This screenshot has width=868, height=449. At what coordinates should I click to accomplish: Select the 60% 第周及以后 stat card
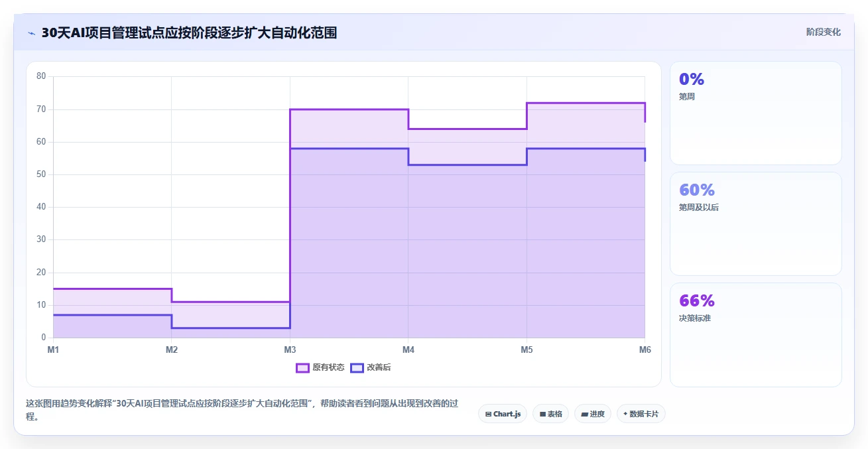pyautogui.click(x=756, y=224)
